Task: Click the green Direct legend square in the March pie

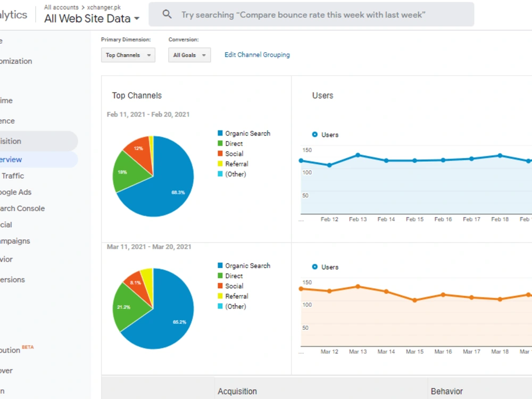Action: [x=220, y=276]
